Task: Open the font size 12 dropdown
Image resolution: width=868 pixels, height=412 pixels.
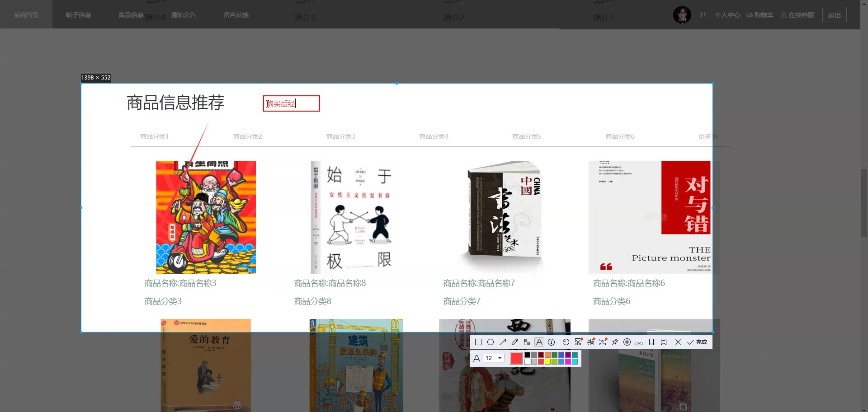Action: [x=494, y=358]
